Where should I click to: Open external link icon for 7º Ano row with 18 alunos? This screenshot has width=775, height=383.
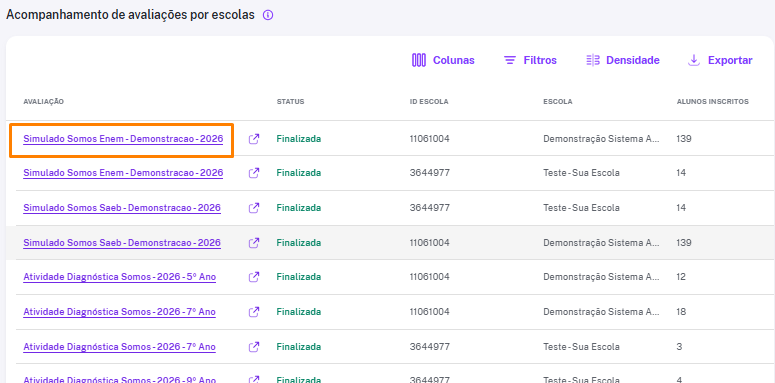tap(254, 312)
